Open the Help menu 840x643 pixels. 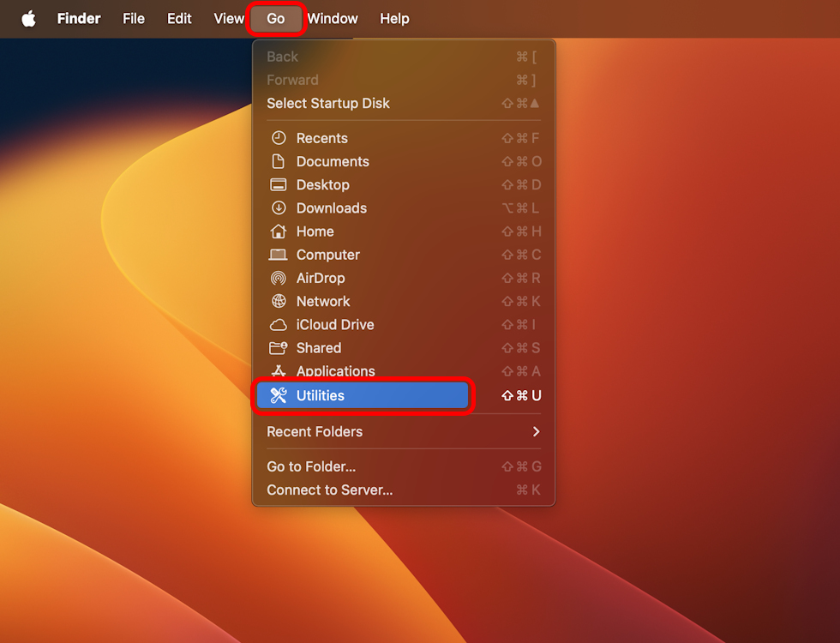[x=394, y=19]
